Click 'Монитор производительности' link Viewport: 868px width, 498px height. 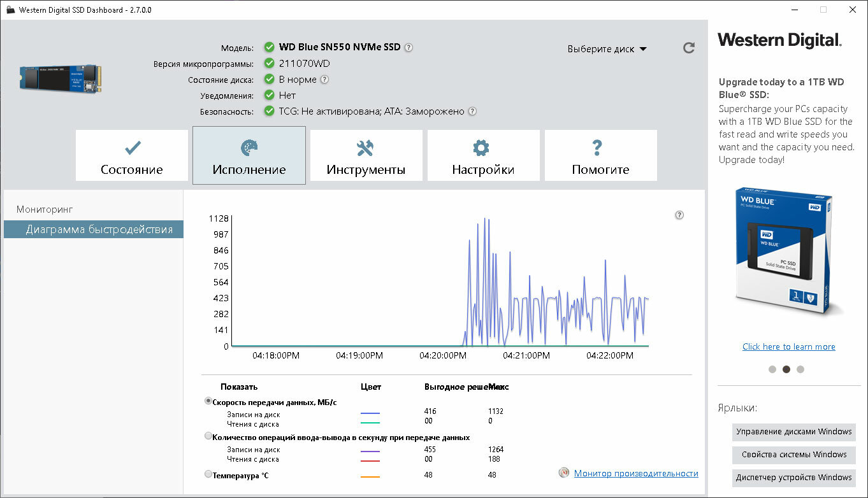click(635, 473)
